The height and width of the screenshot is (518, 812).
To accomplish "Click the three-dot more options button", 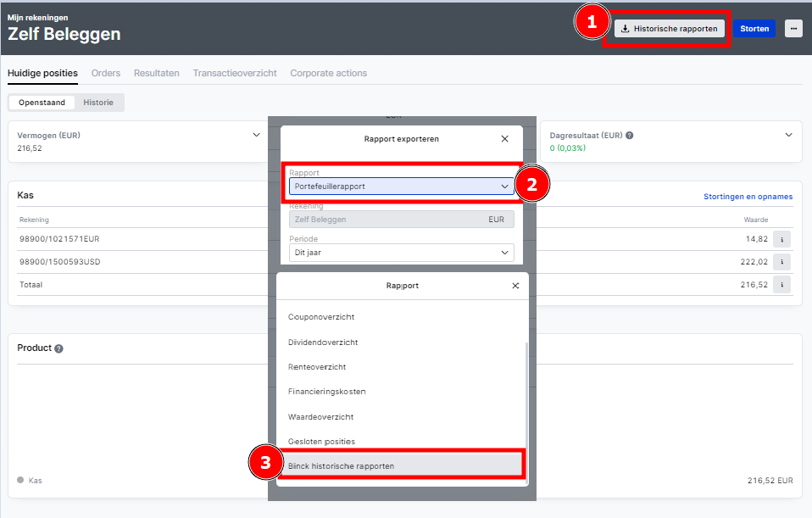I will [x=793, y=29].
